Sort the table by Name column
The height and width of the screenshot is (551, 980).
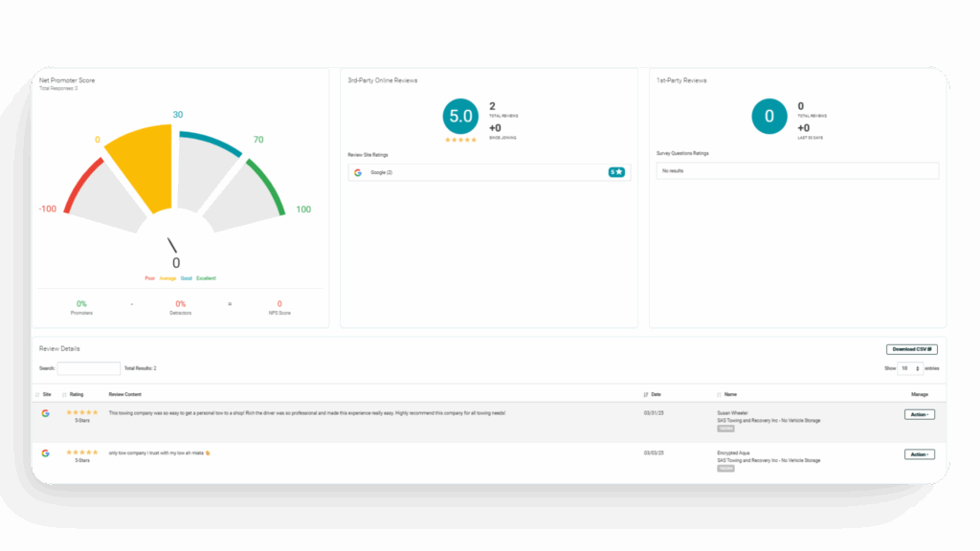730,394
